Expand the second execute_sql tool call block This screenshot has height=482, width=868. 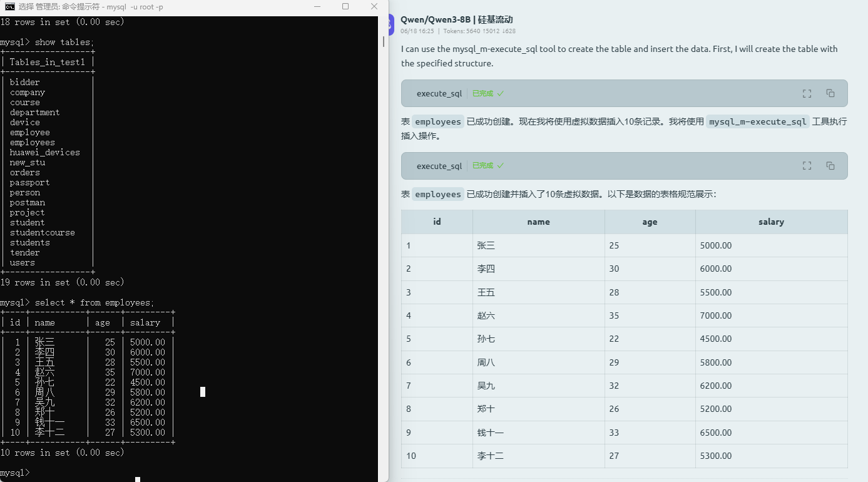point(438,165)
